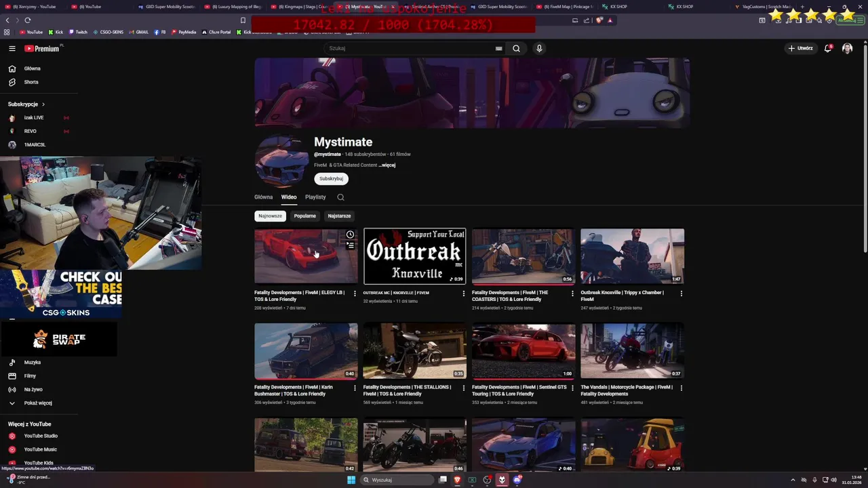Open the Windows Start menu
Screen dimensions: 868x488
point(351,480)
